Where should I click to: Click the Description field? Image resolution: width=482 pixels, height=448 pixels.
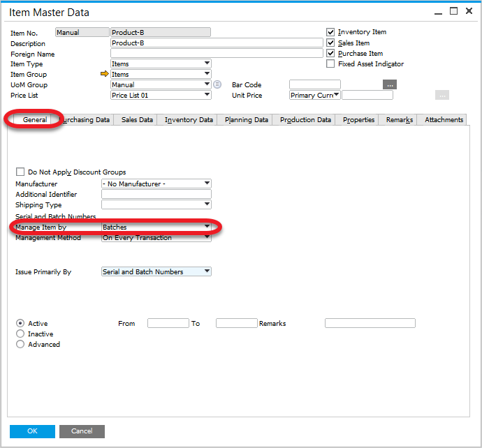(217, 43)
